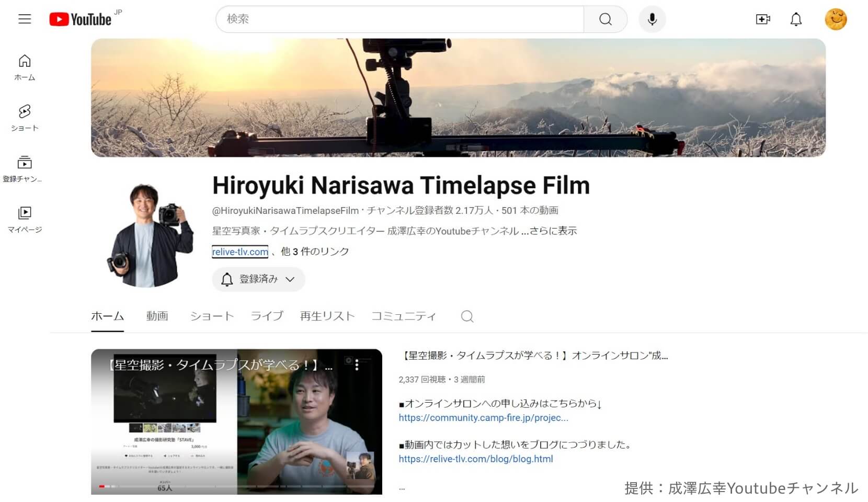This screenshot has width=868, height=502.
Task: Search within channel using magnifier icon
Action: [x=467, y=316]
